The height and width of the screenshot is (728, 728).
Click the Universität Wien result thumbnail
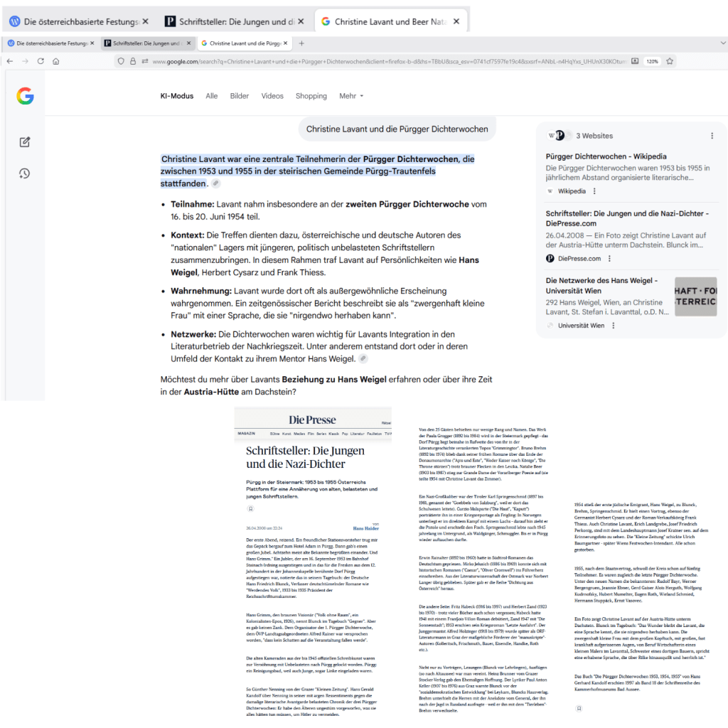(695, 296)
